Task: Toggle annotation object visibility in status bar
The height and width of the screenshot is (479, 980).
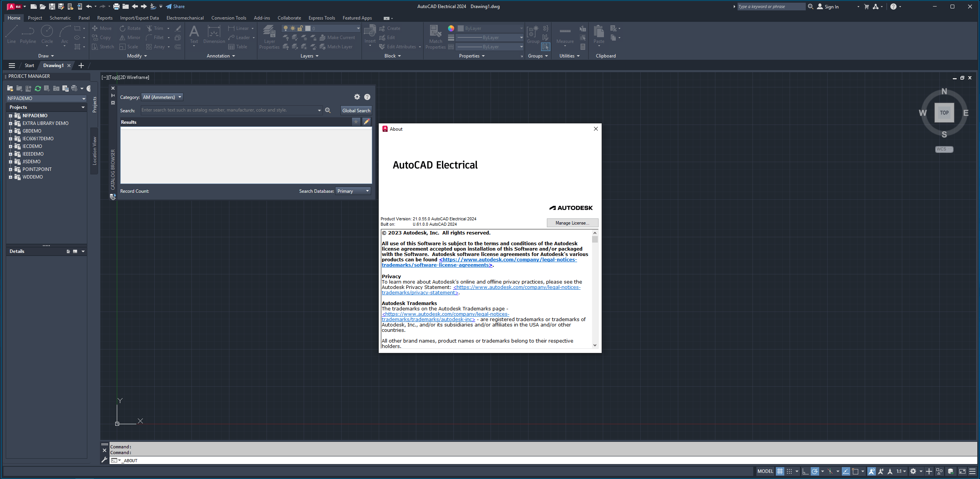Action: coord(872,471)
